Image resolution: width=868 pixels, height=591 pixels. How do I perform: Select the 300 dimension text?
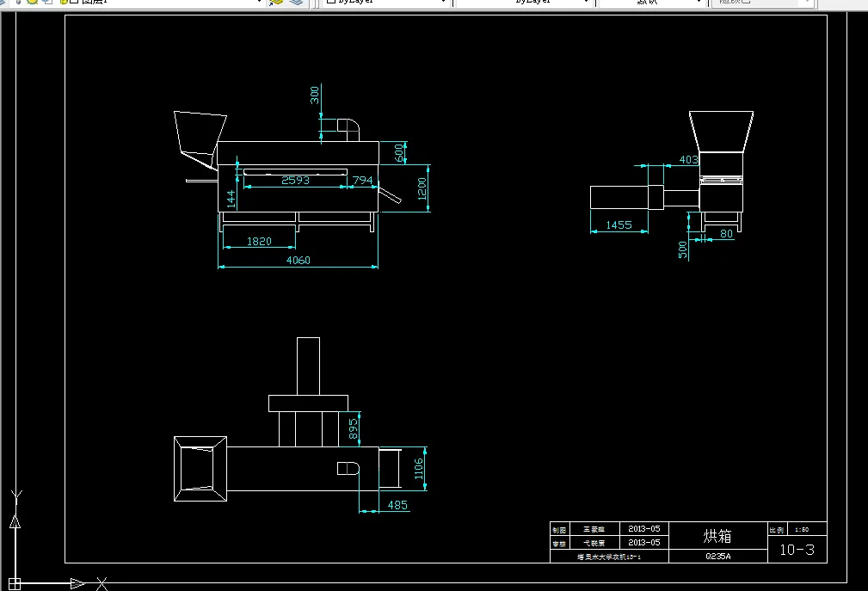(315, 95)
